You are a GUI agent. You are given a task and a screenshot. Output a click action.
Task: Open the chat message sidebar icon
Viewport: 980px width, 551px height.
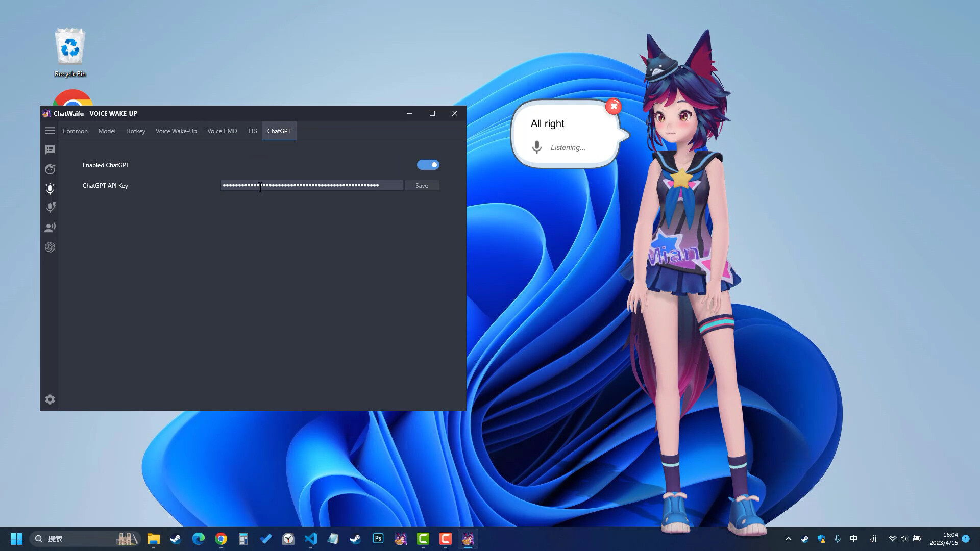tap(50, 149)
